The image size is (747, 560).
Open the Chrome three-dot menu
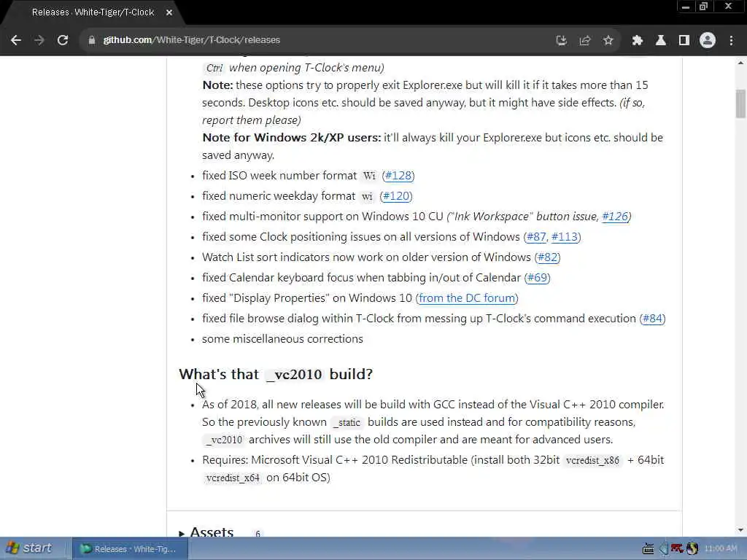click(x=731, y=41)
